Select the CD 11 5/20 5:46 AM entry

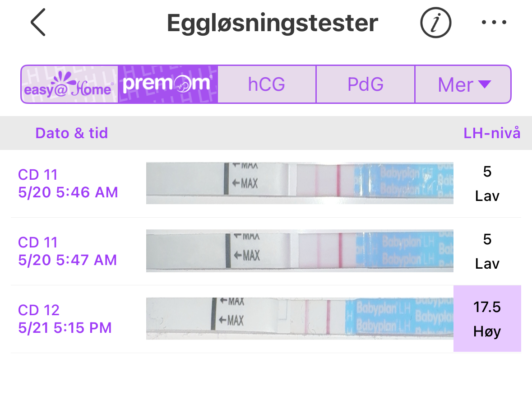pos(68,183)
